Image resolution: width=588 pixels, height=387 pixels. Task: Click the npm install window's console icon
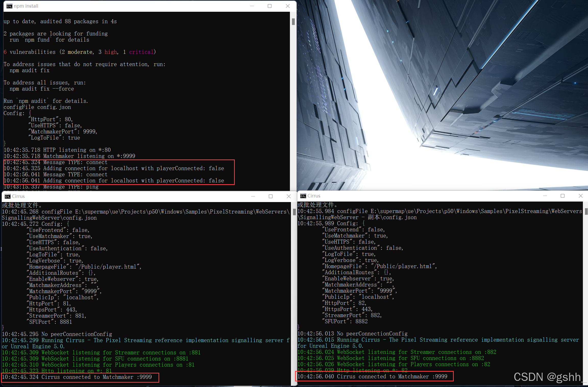click(9, 6)
